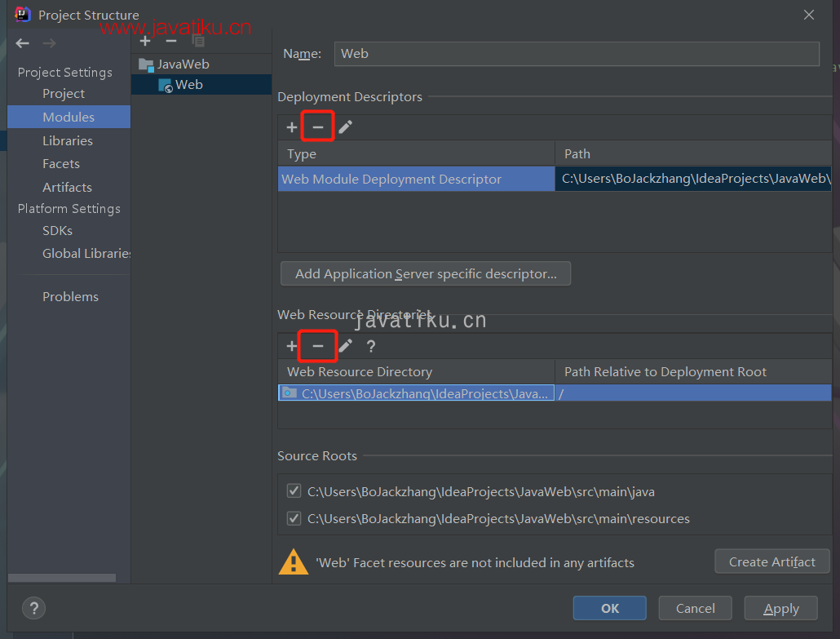Select the Web facet tree node
The width and height of the screenshot is (840, 639).
(x=188, y=85)
